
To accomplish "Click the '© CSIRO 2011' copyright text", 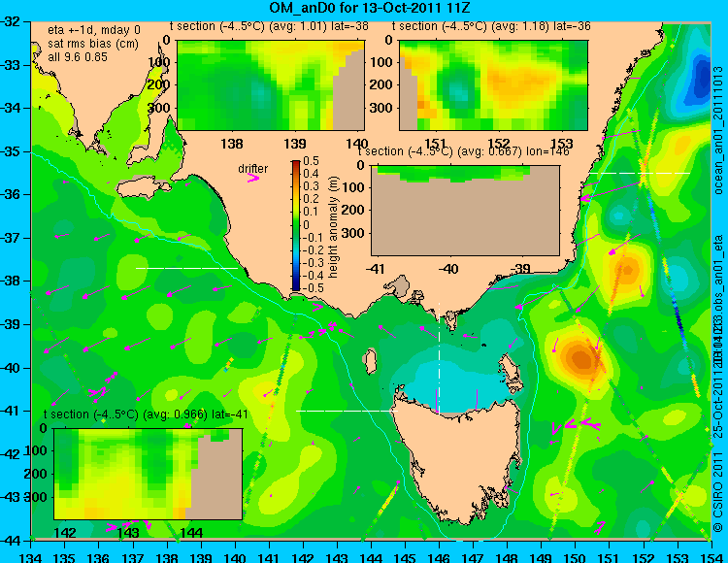I will 717,489.
